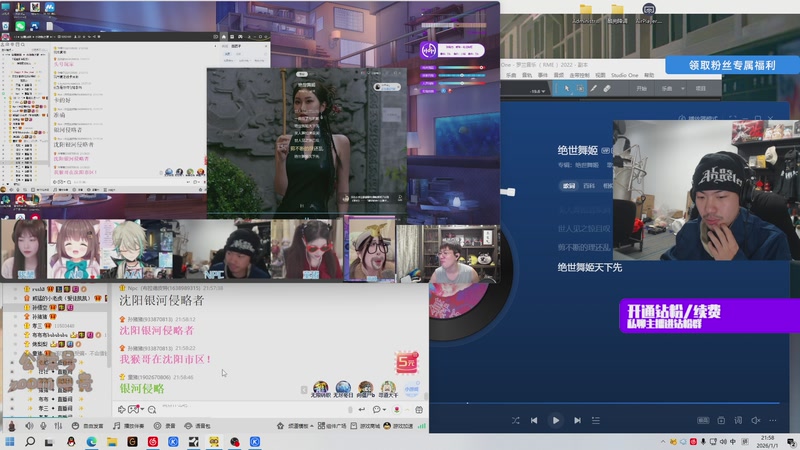The image size is (800, 450).
Task: Click the shuffle icon in the music player
Action: click(x=515, y=420)
